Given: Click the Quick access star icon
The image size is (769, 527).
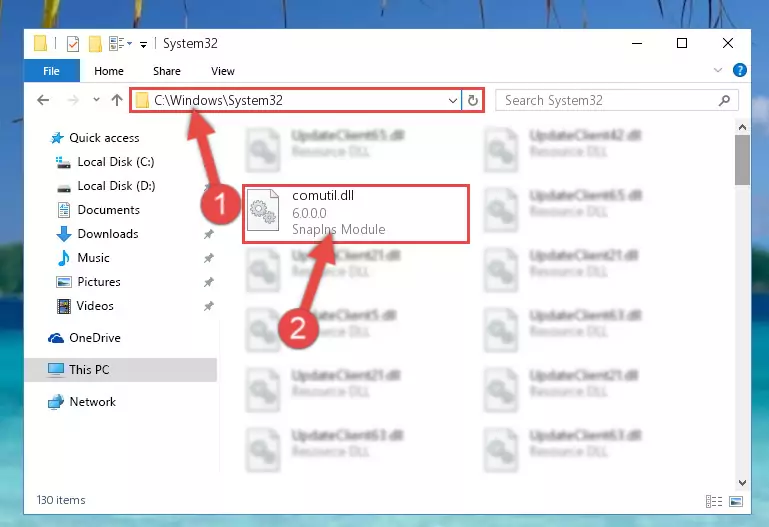Looking at the screenshot, I should tap(57, 138).
